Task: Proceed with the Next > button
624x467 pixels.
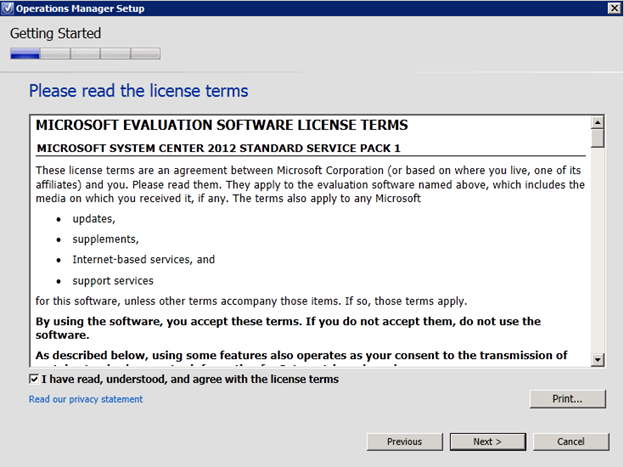Action: point(488,442)
